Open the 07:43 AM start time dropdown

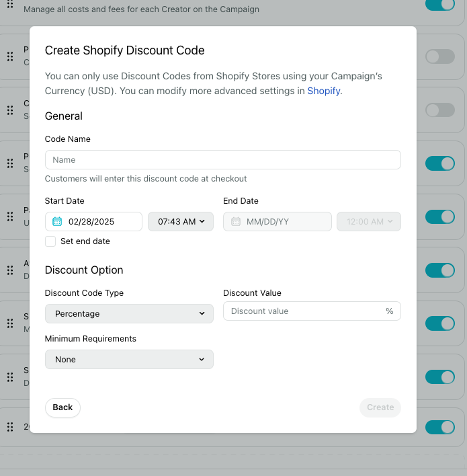click(181, 222)
